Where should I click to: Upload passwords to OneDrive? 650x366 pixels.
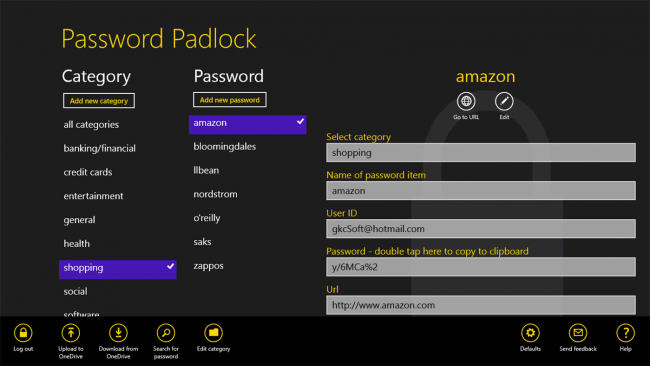click(x=71, y=333)
